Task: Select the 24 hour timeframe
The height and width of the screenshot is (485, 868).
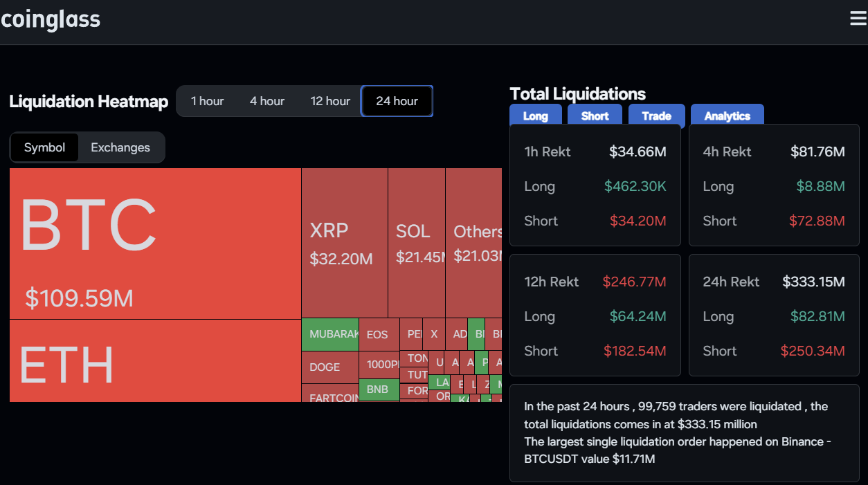Action: 397,101
